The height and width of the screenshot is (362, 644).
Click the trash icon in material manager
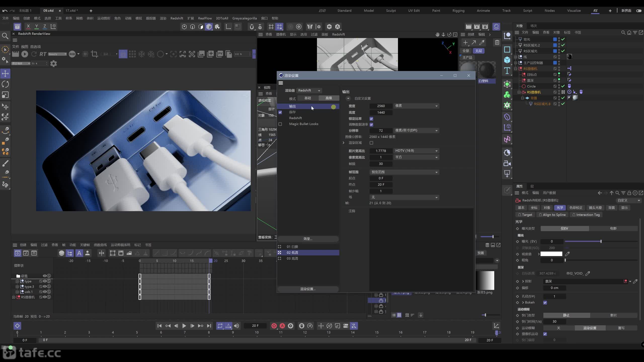[497, 42]
